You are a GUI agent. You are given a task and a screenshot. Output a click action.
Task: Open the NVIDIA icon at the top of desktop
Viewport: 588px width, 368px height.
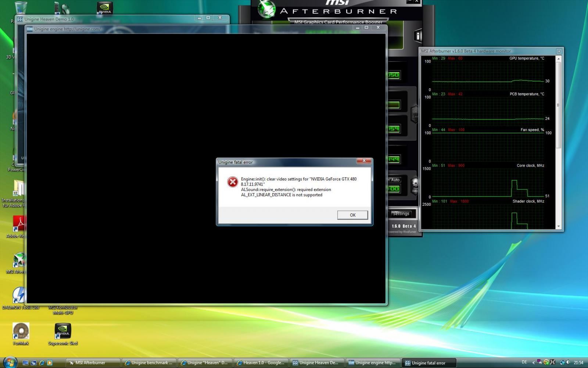105,8
